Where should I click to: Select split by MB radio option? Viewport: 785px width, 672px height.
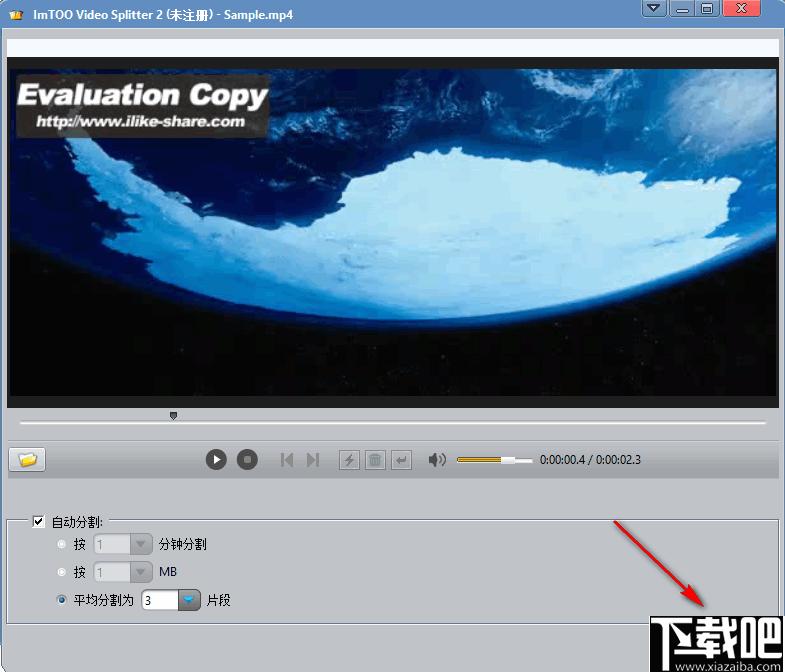(63, 572)
